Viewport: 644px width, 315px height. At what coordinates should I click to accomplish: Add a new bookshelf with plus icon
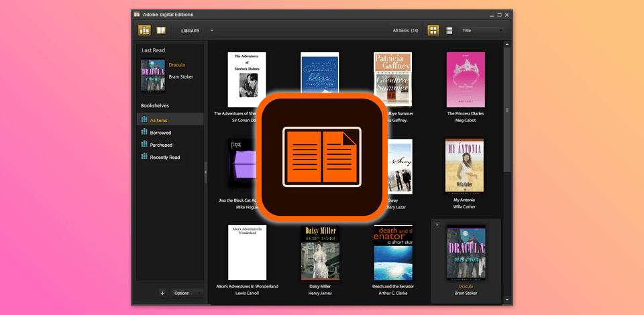pos(162,293)
